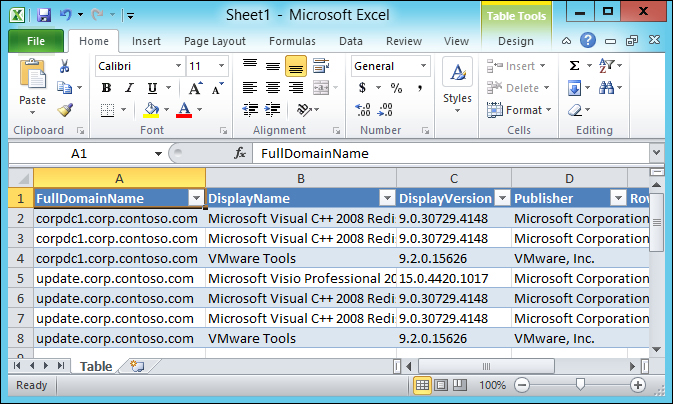Open the File tab

pyautogui.click(x=36, y=41)
